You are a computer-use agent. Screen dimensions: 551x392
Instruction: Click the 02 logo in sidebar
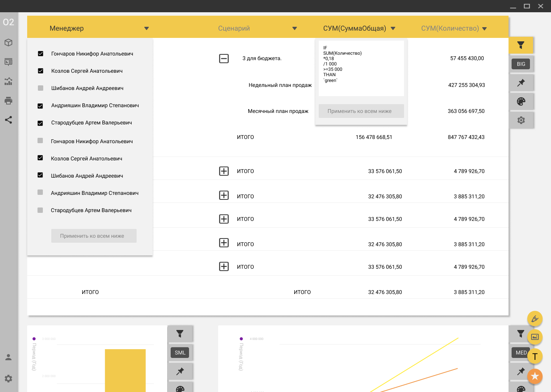point(8,22)
